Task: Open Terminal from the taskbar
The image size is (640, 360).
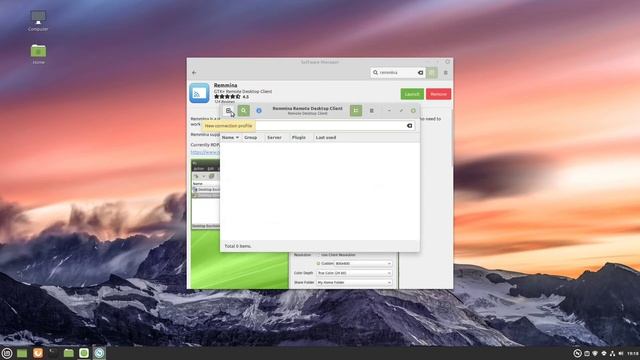Action: (x=53, y=353)
